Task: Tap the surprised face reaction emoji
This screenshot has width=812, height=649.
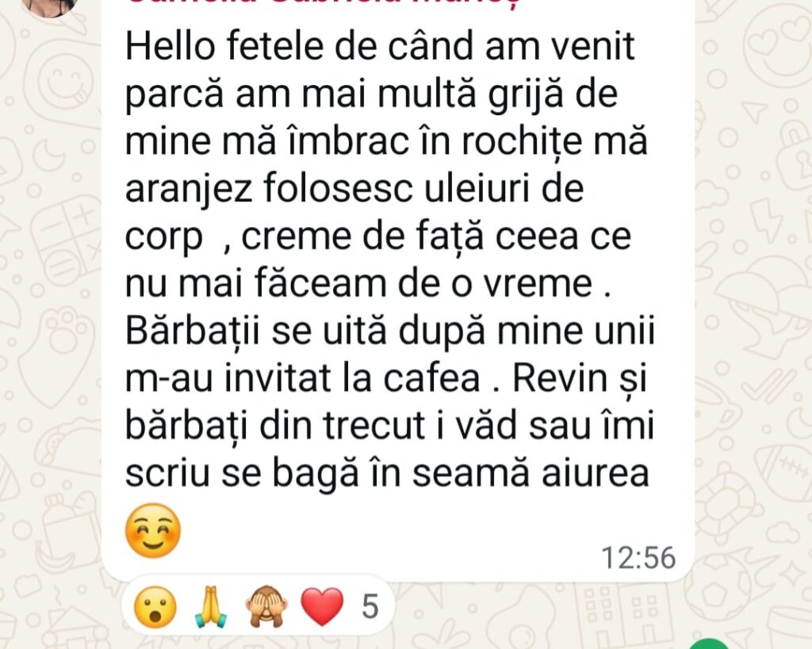Action: click(x=155, y=607)
